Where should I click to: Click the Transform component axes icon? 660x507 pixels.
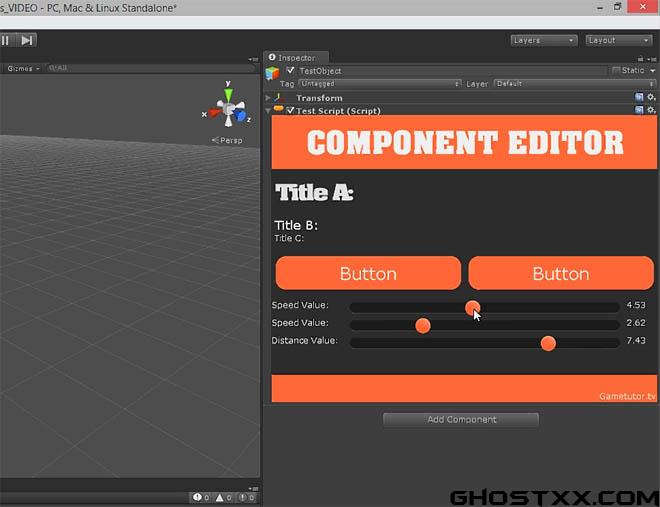tap(279, 98)
